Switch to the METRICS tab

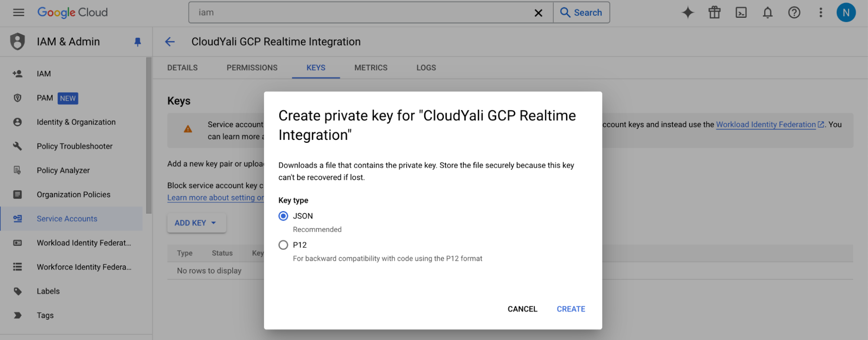point(371,68)
